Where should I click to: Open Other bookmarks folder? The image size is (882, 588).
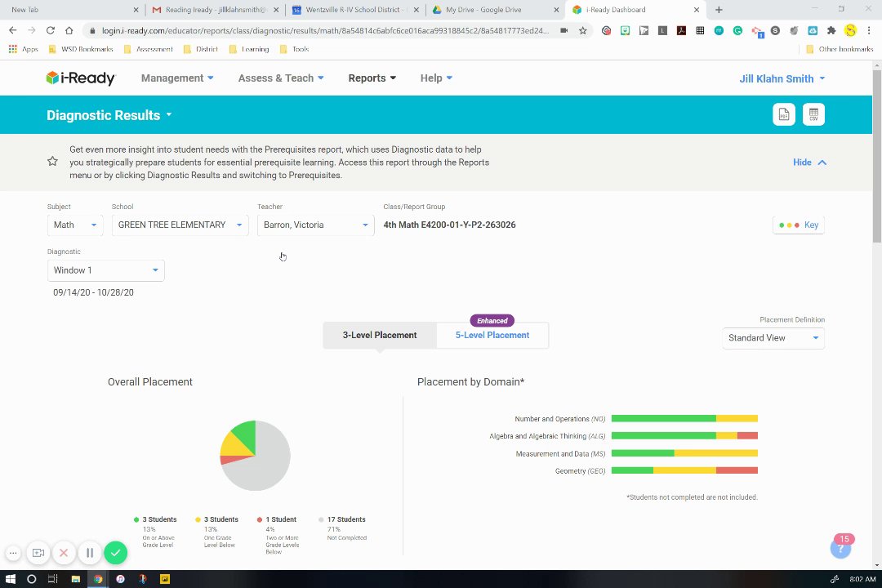[840, 50]
